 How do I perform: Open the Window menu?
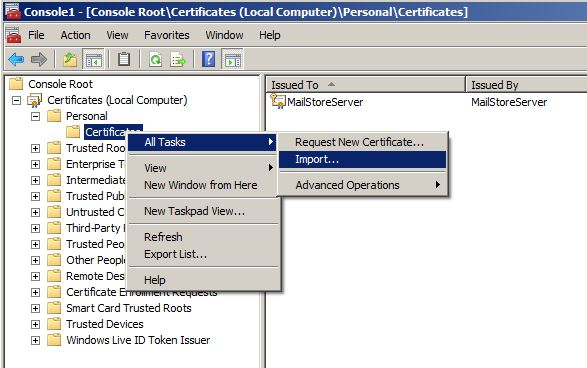coord(224,35)
